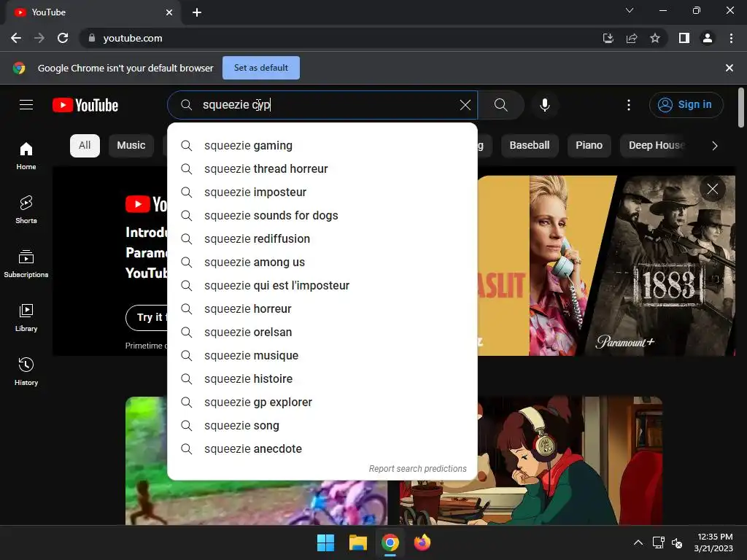This screenshot has width=747, height=560.
Task: Select the All category chip
Action: (85, 145)
